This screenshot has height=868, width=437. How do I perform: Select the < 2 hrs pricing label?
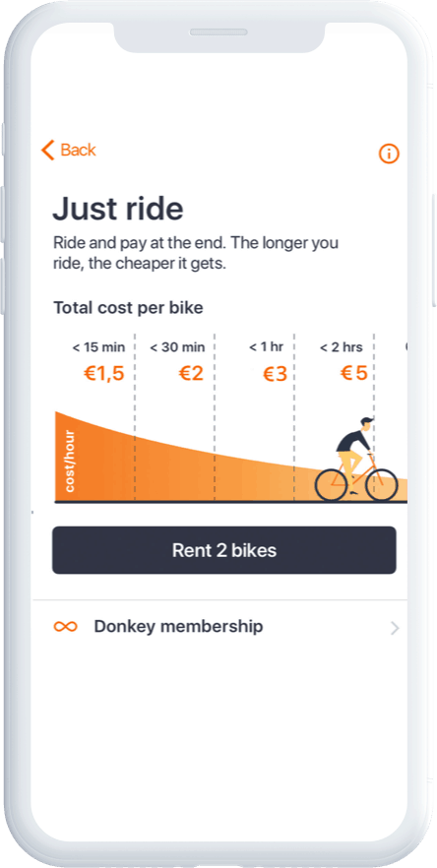pos(342,347)
